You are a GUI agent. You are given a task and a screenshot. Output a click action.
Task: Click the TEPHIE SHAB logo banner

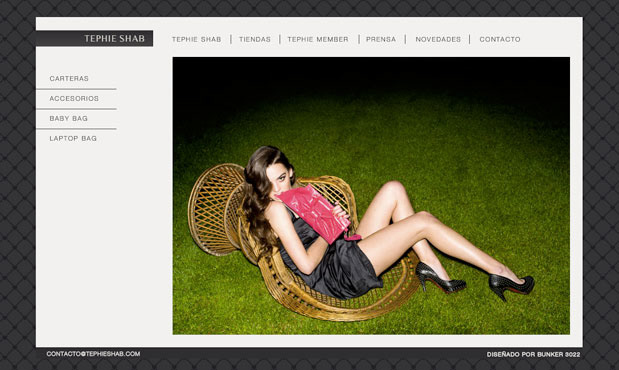(x=94, y=38)
